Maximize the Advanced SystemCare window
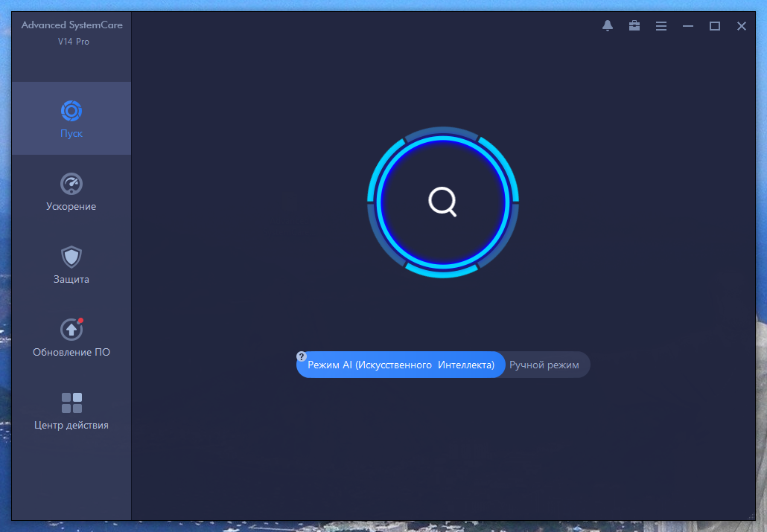The height and width of the screenshot is (532, 767). [x=715, y=26]
